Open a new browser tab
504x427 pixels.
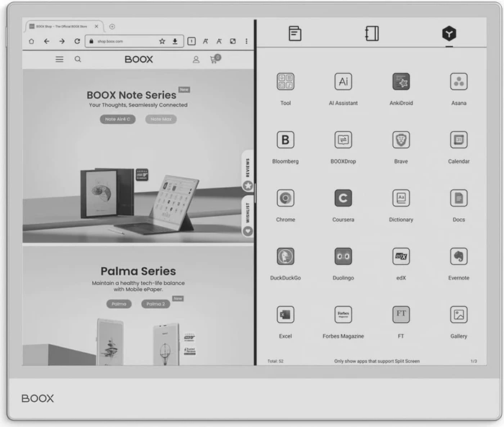[x=112, y=27]
